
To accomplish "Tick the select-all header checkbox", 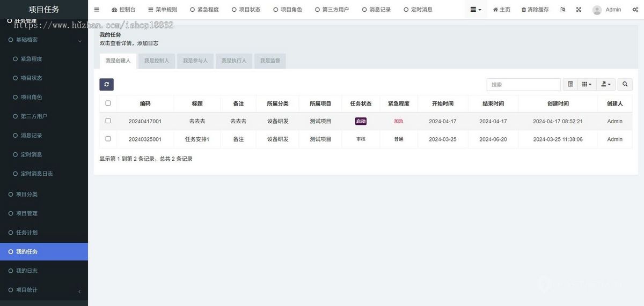I will point(108,103).
